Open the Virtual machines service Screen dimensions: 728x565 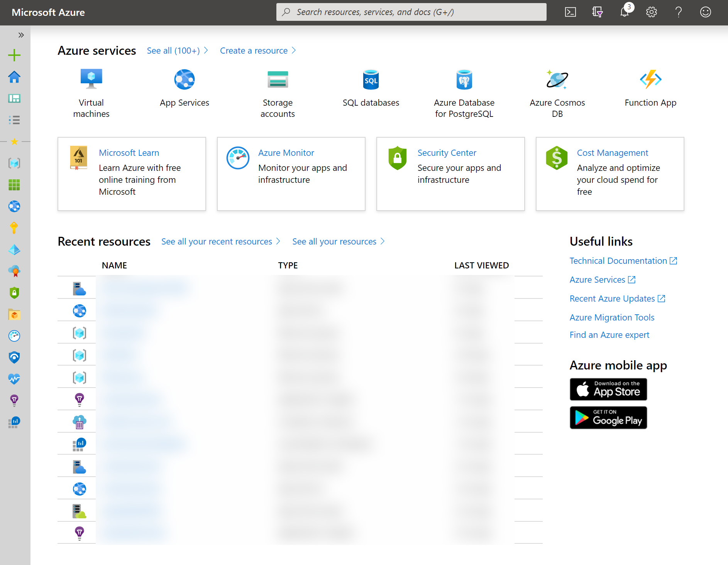coord(91,93)
